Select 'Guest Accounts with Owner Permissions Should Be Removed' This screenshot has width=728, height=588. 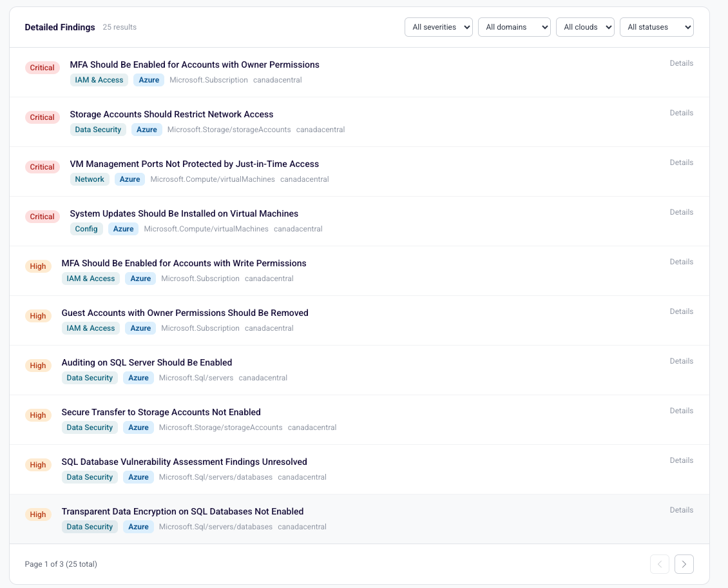(185, 313)
